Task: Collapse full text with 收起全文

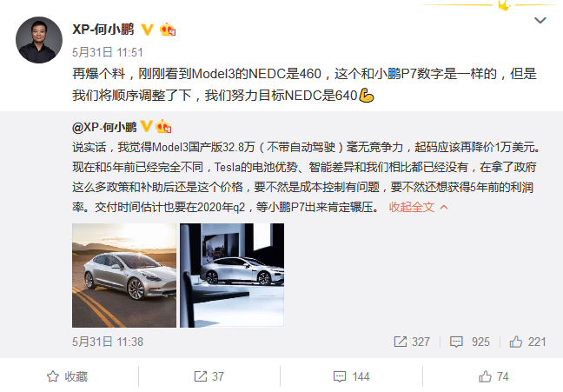Action: pos(412,207)
